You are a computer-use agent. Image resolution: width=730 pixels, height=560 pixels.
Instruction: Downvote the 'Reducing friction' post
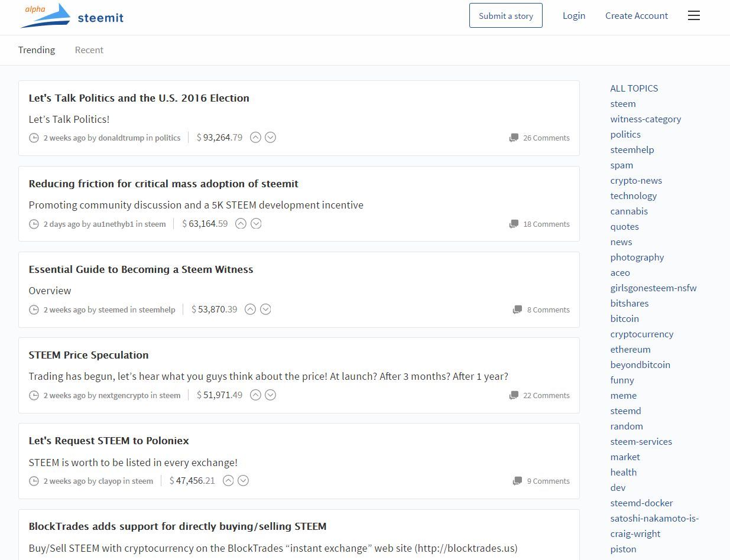[256, 224]
